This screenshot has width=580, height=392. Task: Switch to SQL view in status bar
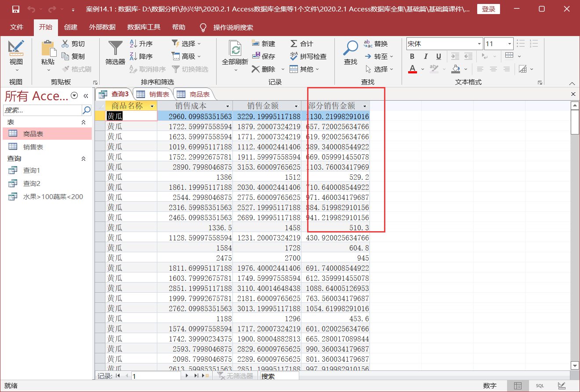(540, 386)
